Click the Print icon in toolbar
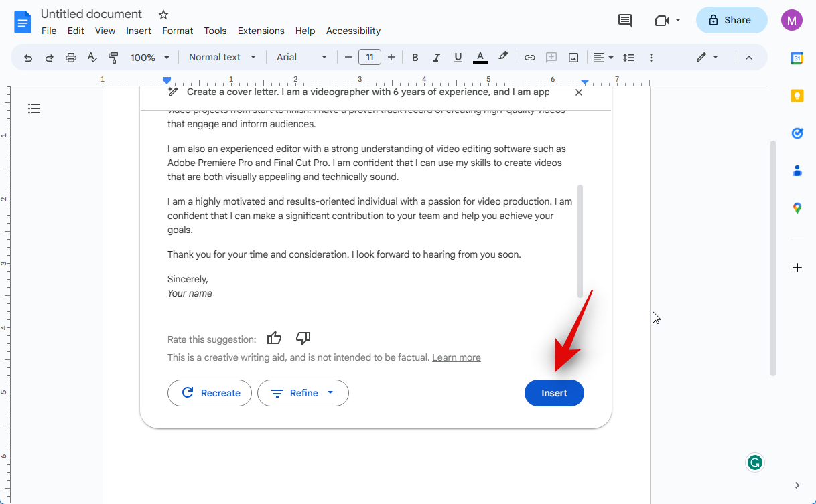Screen dimensions: 816x504 click(71, 58)
